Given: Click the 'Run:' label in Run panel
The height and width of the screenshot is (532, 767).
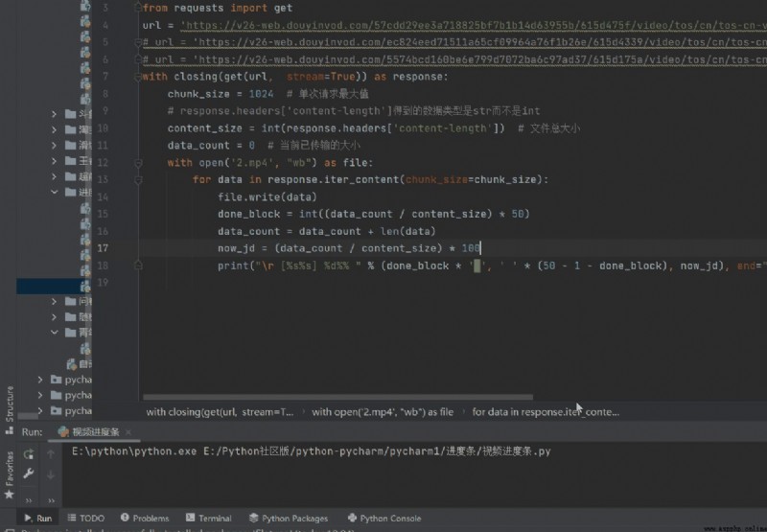Looking at the screenshot, I should pos(33,431).
